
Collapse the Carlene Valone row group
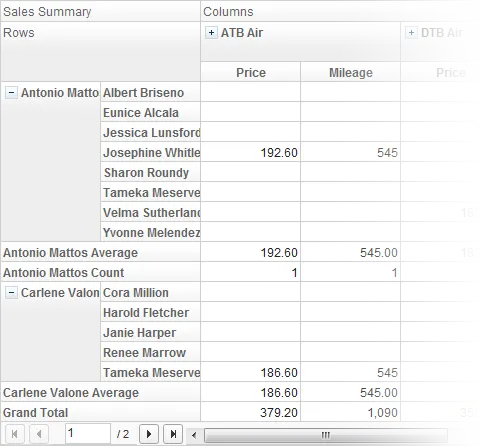click(11, 293)
